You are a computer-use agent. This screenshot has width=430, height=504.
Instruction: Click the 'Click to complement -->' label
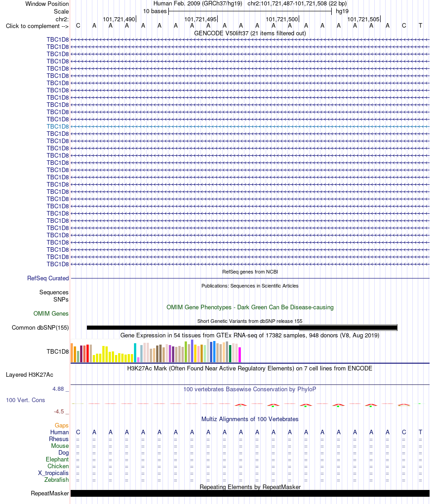coord(37,26)
